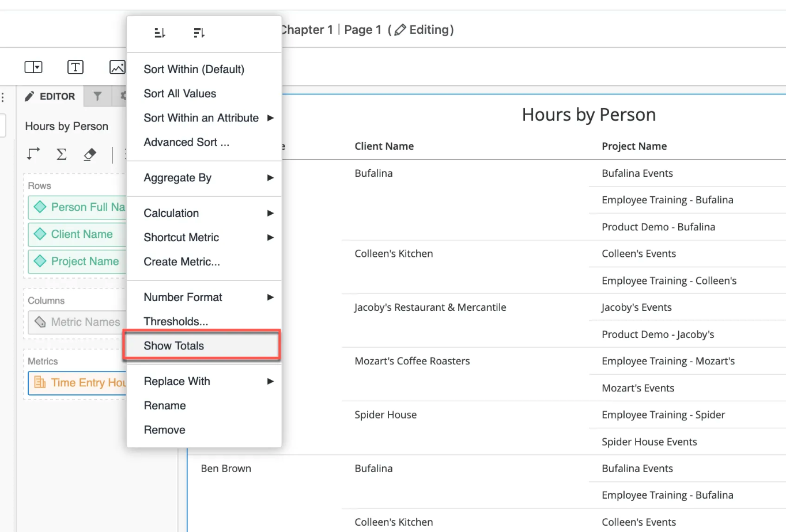Open the Replace With submenu
786x532 pixels.
[176, 381]
